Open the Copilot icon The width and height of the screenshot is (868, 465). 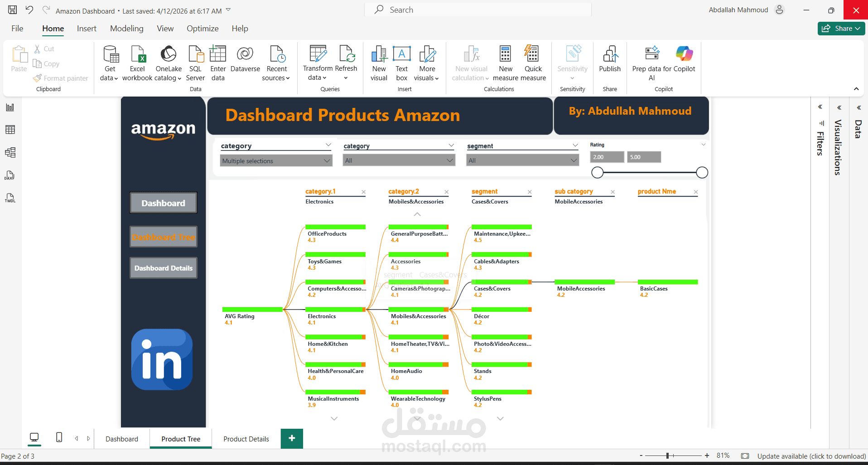[684, 53]
